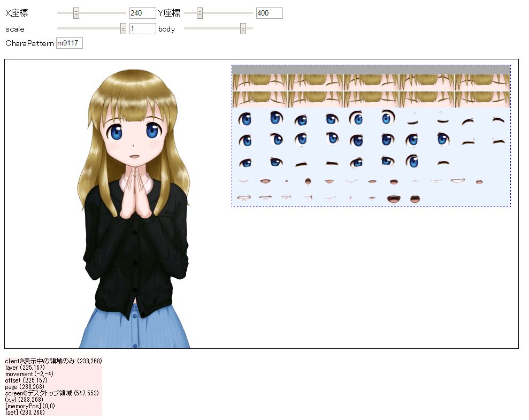This screenshot has width=529, height=420.
Task: Click the Y座標 slider handle
Action: point(200,13)
